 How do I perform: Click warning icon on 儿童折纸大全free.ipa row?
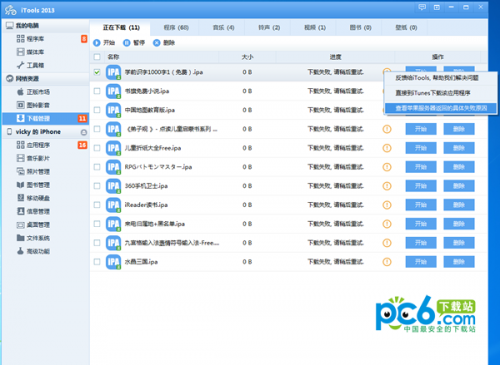coord(387,148)
